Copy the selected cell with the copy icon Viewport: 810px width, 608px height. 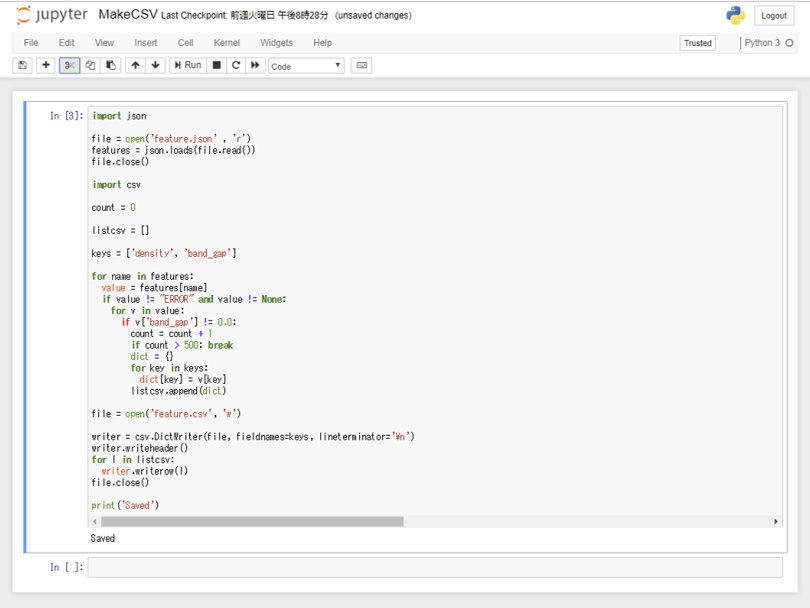[91, 65]
